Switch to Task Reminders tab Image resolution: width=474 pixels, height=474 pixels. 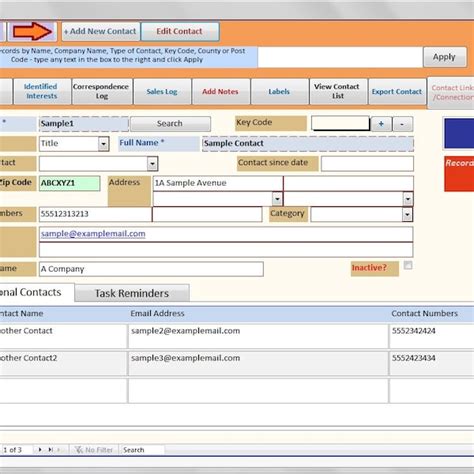pyautogui.click(x=132, y=293)
